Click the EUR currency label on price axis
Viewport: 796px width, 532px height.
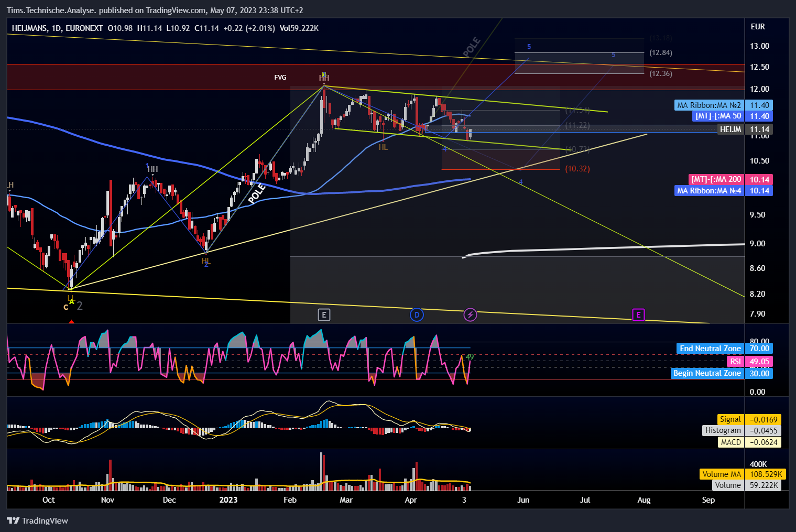click(758, 27)
